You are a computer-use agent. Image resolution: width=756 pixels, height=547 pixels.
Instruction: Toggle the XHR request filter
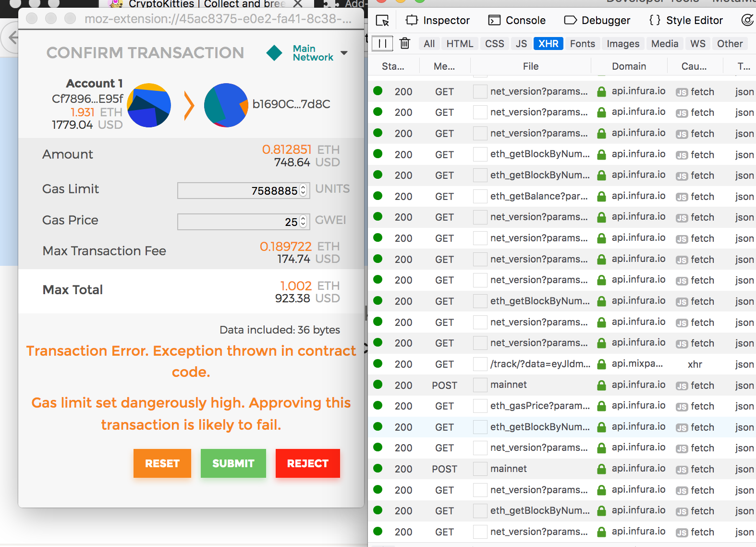(548, 44)
